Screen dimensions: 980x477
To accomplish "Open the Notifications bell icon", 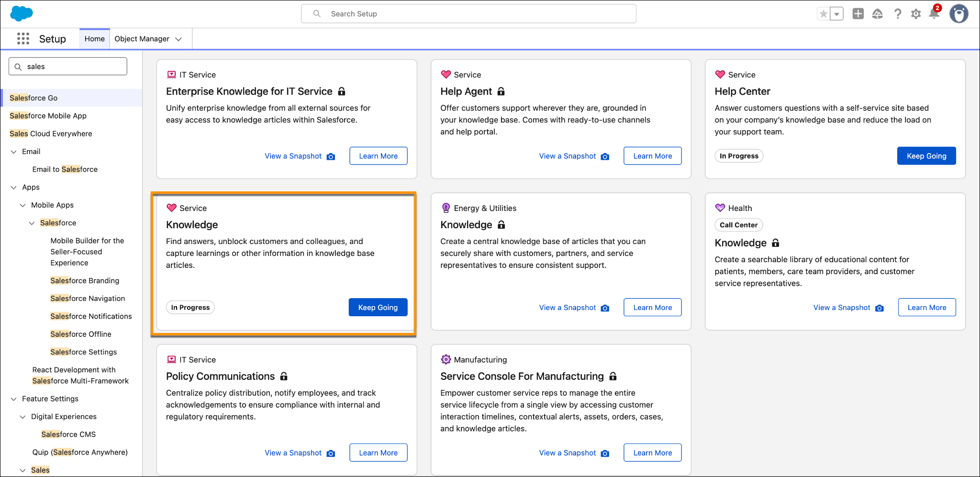I will [934, 13].
